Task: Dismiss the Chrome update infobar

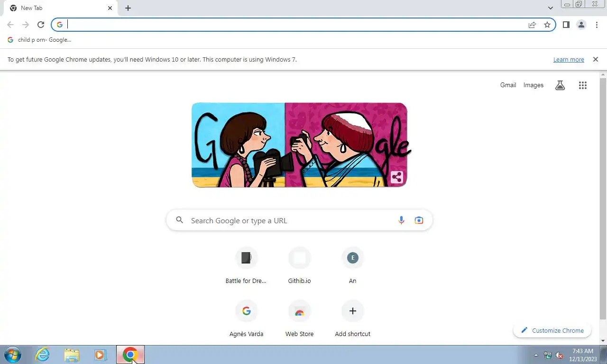Action: pos(595,59)
